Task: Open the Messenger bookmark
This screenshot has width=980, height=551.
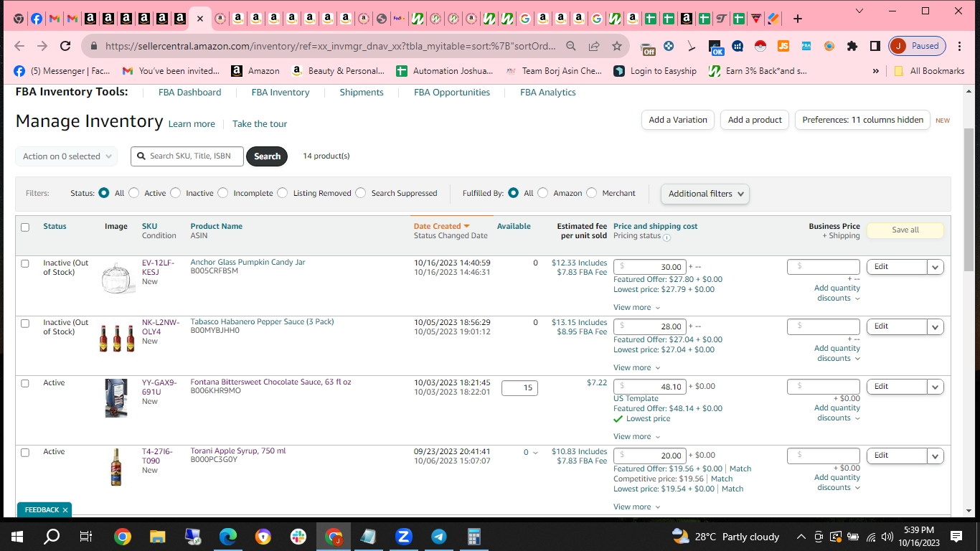Action: click(62, 71)
